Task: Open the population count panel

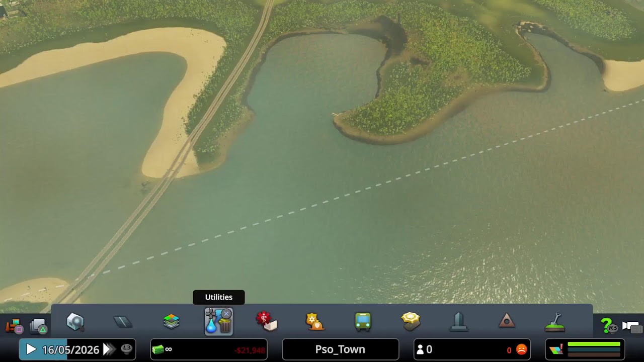Action: [472, 349]
